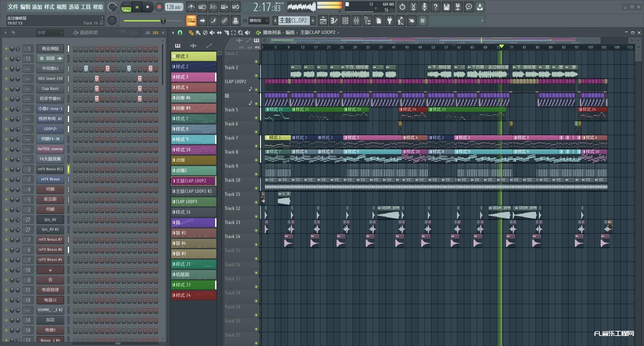Click the microphone one-click recording icon
This screenshot has width=644, height=346.
pyautogui.click(x=425, y=7)
